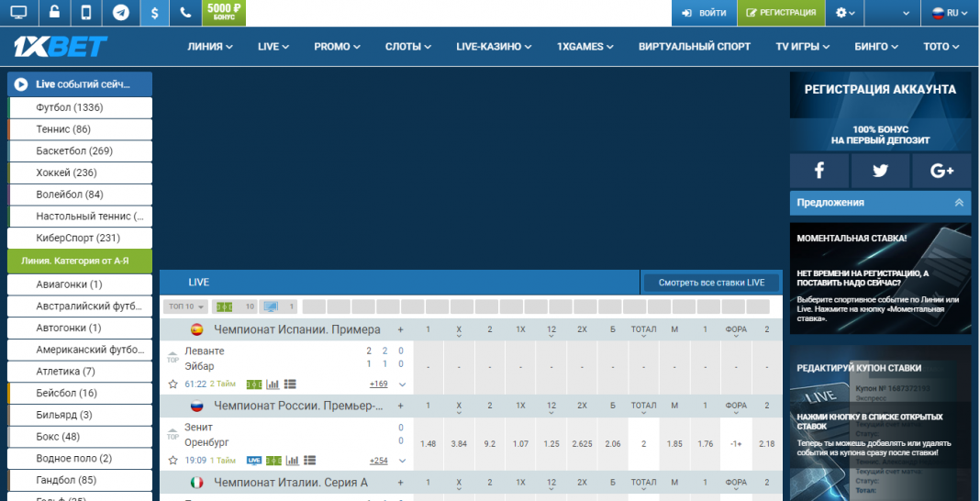Collapse the Предложения panel
The width and height of the screenshot is (980, 501).
pos(959,203)
